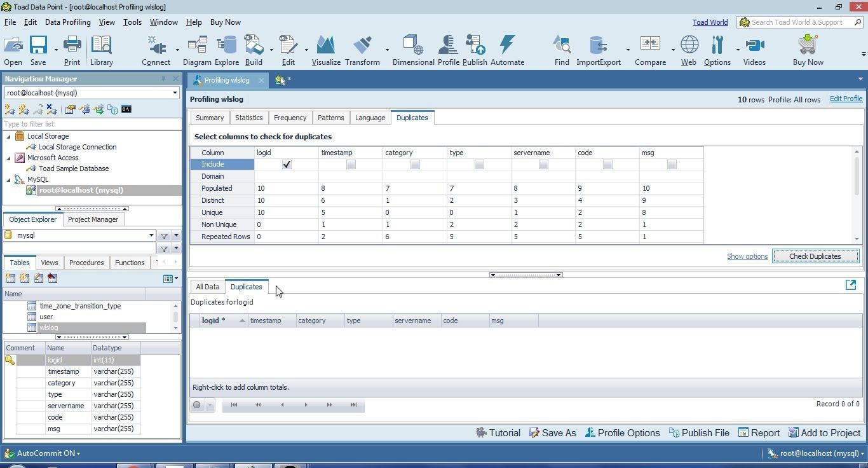Image resolution: width=868 pixels, height=468 pixels.
Task: Open the Project Manager tab
Action: click(x=93, y=219)
